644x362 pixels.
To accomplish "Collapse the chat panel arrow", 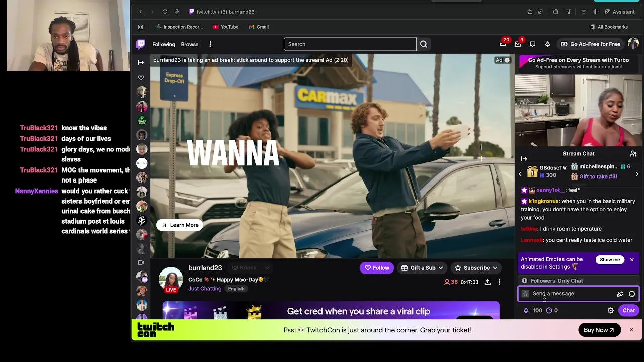I will tap(524, 159).
